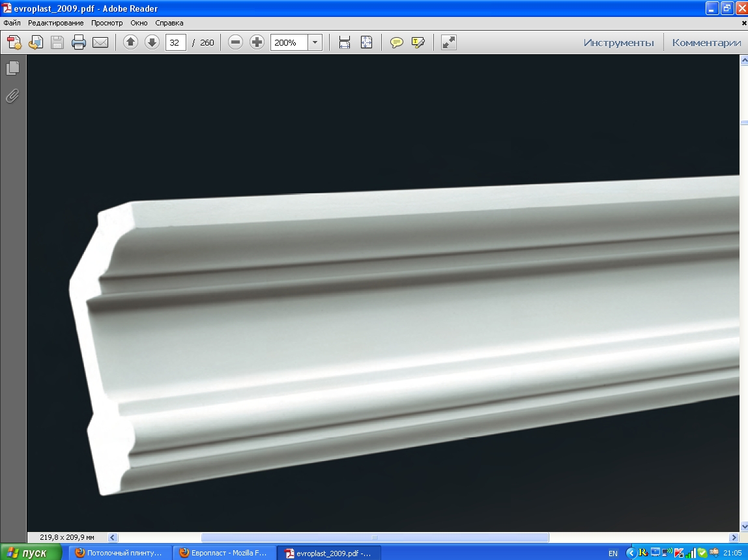This screenshot has width=748, height=560.
Task: Click the Print file icon
Action: (x=79, y=42)
